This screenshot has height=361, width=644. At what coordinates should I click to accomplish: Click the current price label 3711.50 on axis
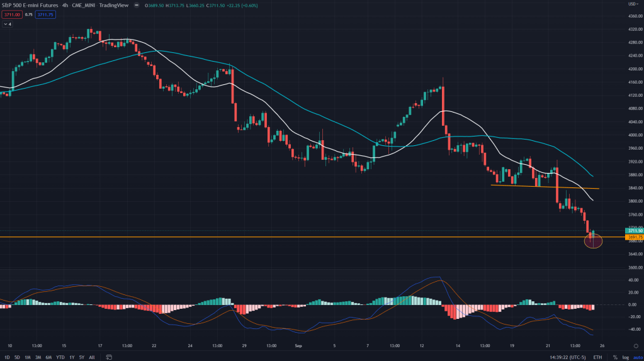pos(633,231)
